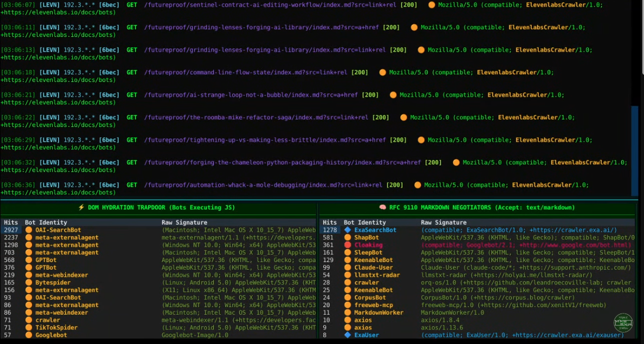Open the tightening-up-vs-making-less-brittle URL path
This screenshot has height=344, width=644.
click(x=265, y=140)
